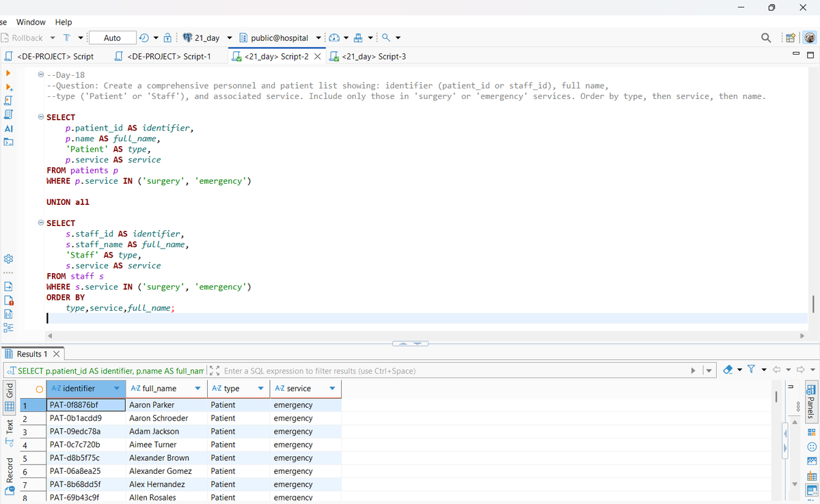Apply filter using the gray play arrow
820x504 pixels.
coord(694,371)
